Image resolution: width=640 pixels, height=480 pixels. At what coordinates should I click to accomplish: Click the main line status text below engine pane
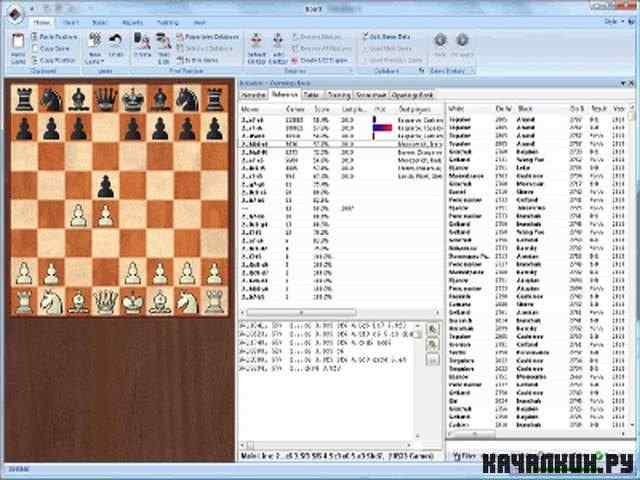pyautogui.click(x=337, y=456)
